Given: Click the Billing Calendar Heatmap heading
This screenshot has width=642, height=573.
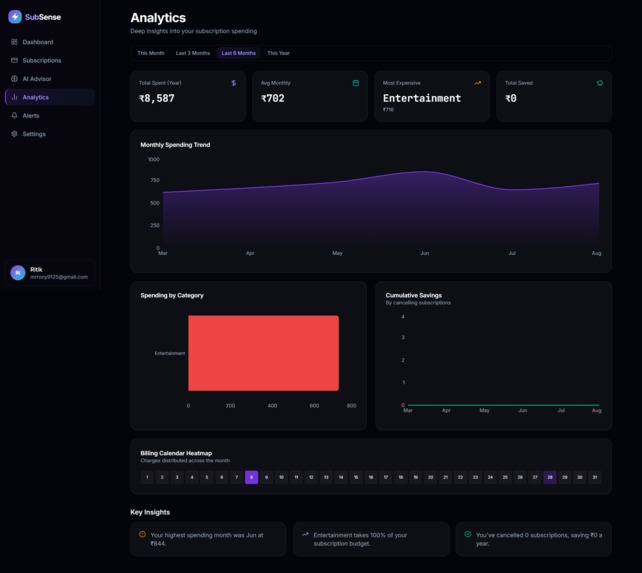Looking at the screenshot, I should [x=176, y=453].
